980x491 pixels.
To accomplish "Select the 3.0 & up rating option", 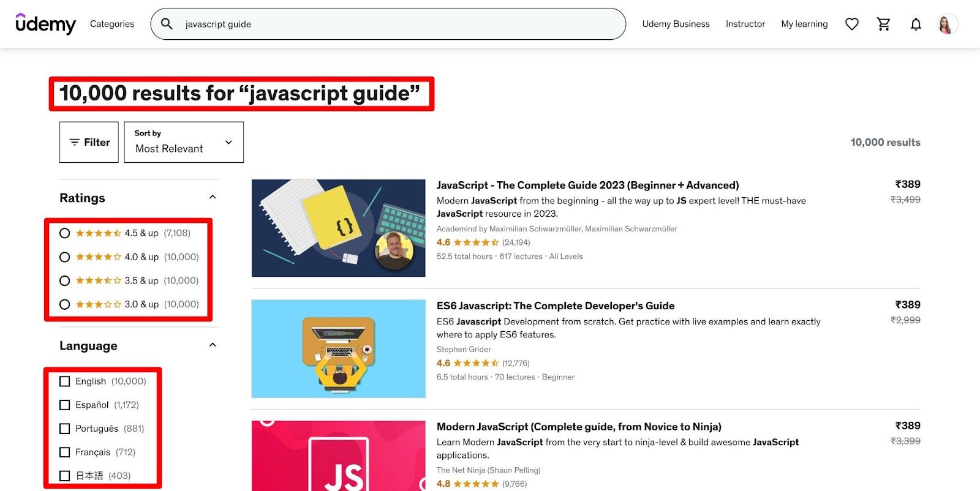I will 64,304.
